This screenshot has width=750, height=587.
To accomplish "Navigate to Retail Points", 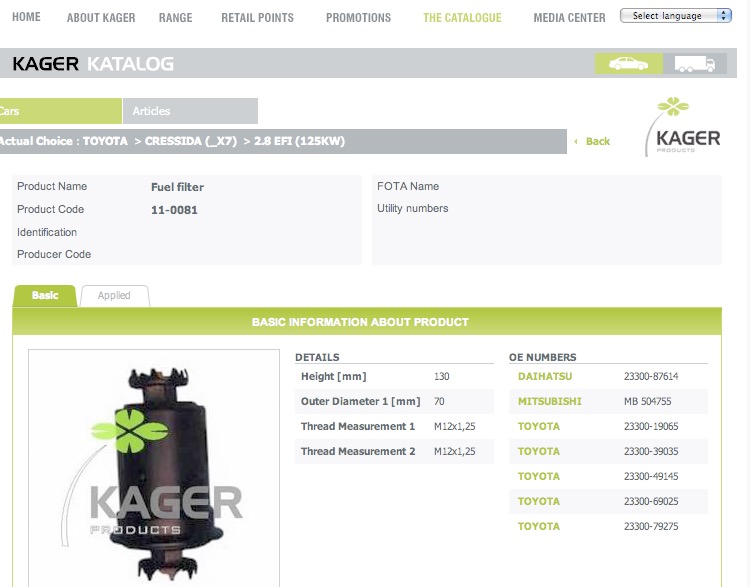I will click(257, 18).
